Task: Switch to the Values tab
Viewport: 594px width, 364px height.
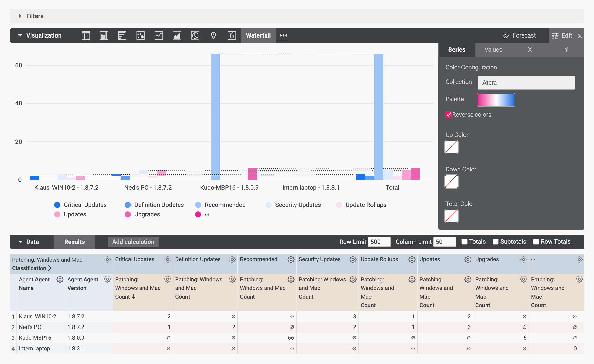Action: click(x=493, y=50)
